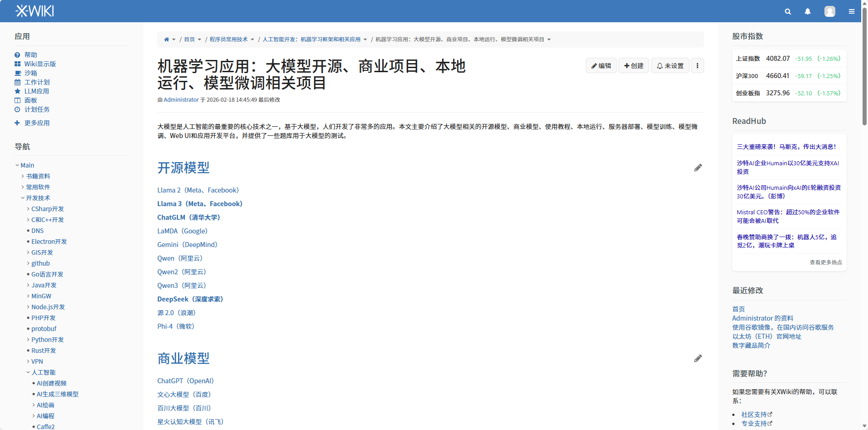
Task: Open the breadcrumb home dropdown arrow
Action: [174, 40]
